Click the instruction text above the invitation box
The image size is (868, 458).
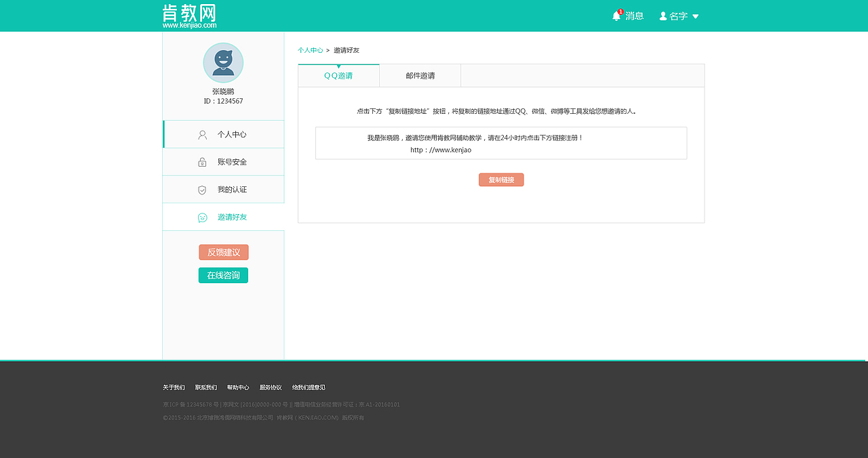497,110
